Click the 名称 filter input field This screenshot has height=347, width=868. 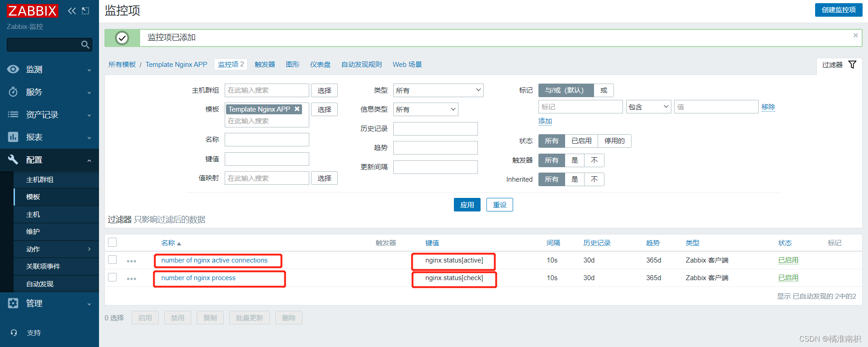pos(267,140)
